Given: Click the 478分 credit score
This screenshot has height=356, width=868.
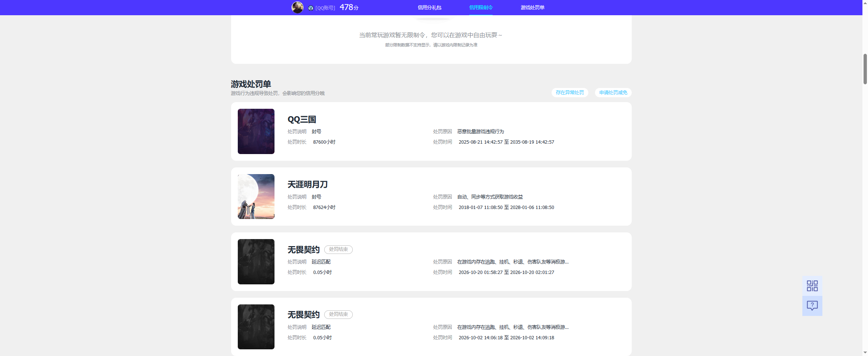Looking at the screenshot, I should (349, 7).
